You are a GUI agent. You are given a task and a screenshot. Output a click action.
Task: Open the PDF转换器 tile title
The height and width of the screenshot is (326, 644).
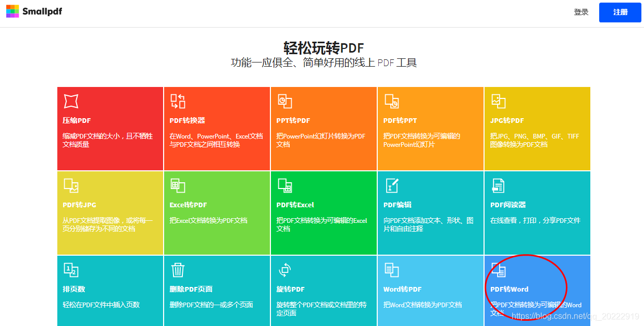pyautogui.click(x=187, y=120)
